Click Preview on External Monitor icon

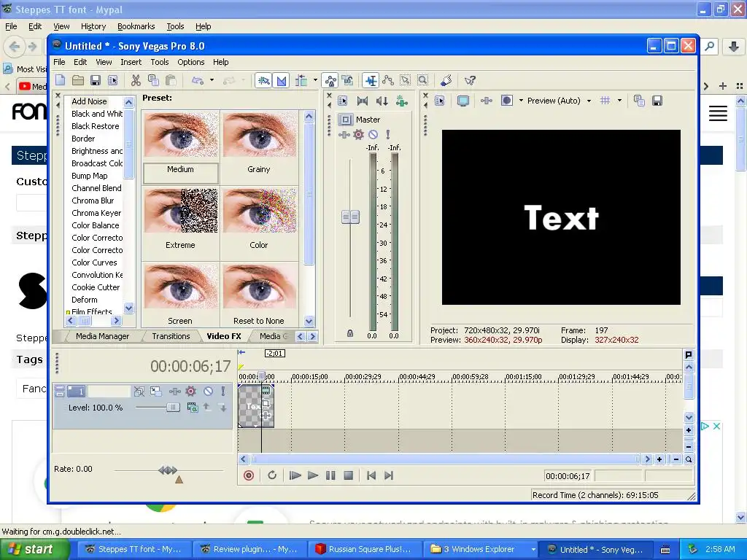coord(462,101)
